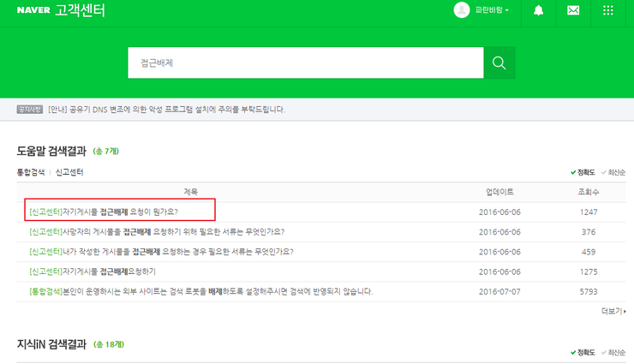Open '내가 작성한 게시물을 접근배제' article
The image size is (634, 364).
(x=161, y=252)
